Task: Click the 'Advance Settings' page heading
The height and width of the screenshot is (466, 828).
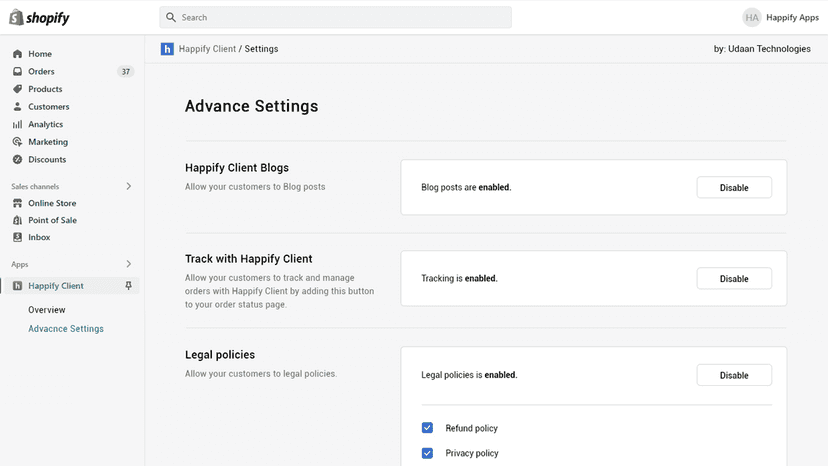Action: tap(251, 106)
